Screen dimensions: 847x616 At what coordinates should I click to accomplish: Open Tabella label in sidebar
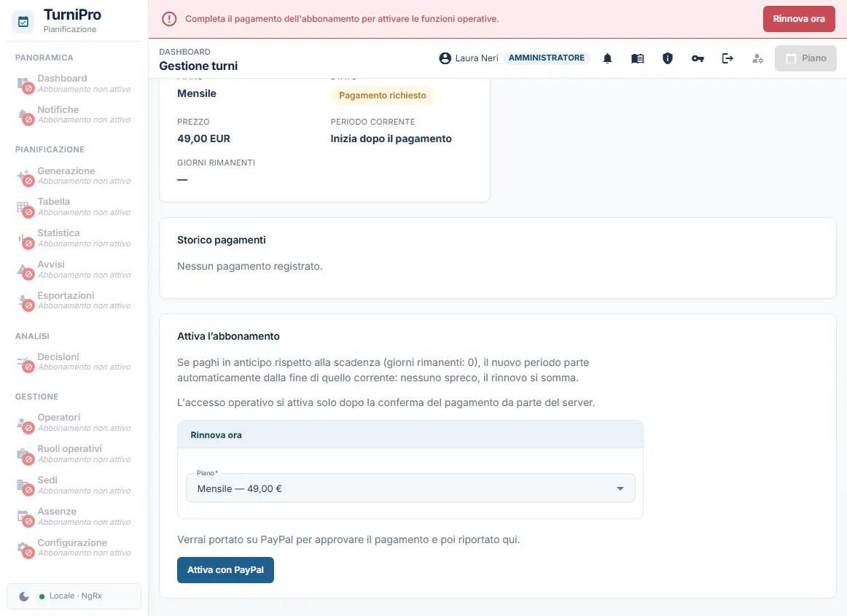point(53,201)
